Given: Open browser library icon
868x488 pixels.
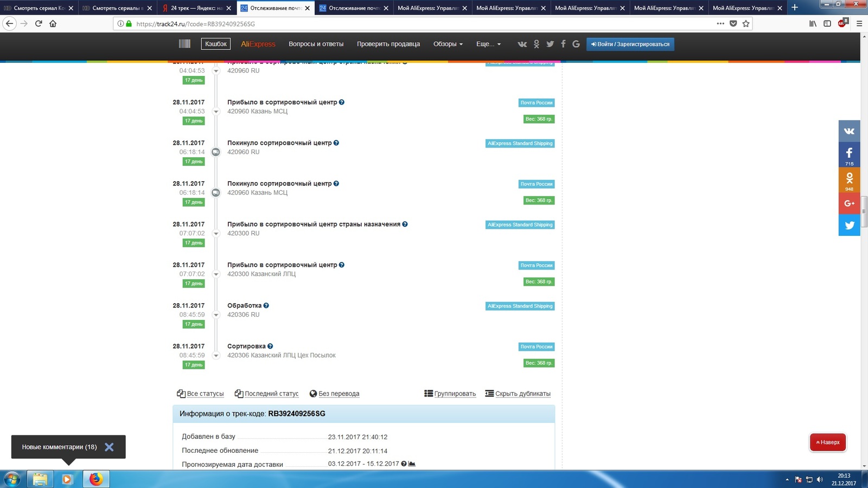Looking at the screenshot, I should (x=813, y=23).
